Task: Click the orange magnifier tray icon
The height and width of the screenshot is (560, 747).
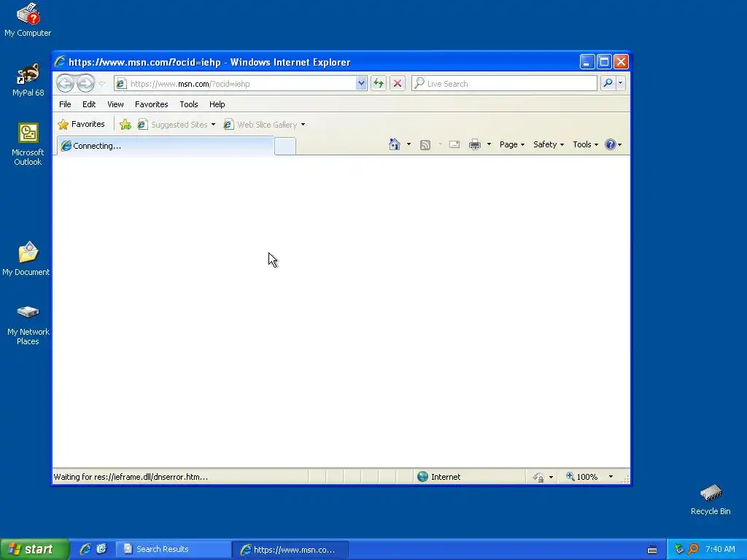Action: coord(693,549)
